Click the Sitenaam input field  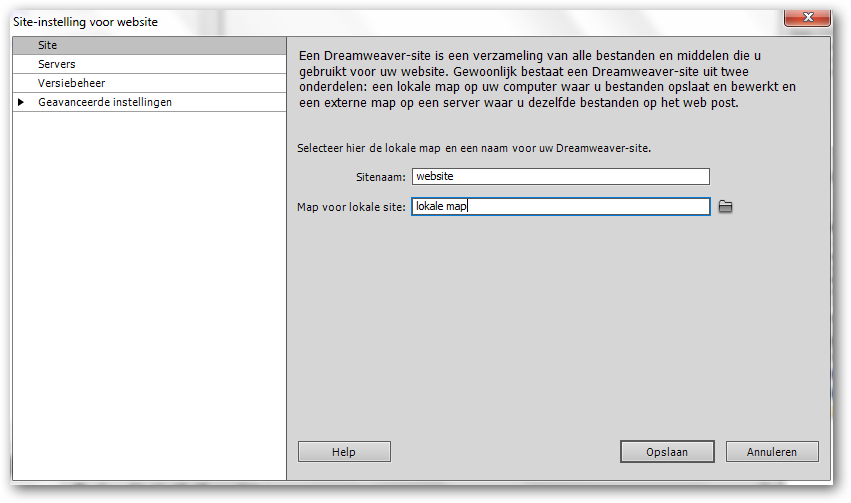click(x=561, y=176)
